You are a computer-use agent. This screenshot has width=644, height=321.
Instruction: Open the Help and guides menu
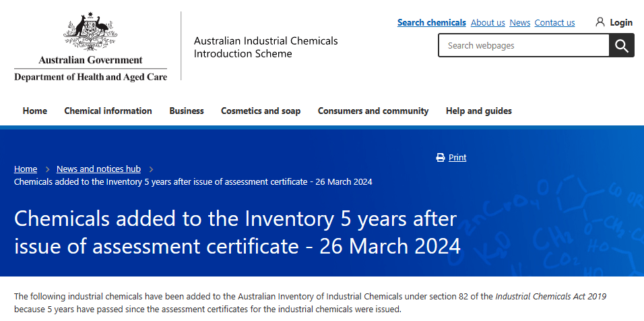479,111
